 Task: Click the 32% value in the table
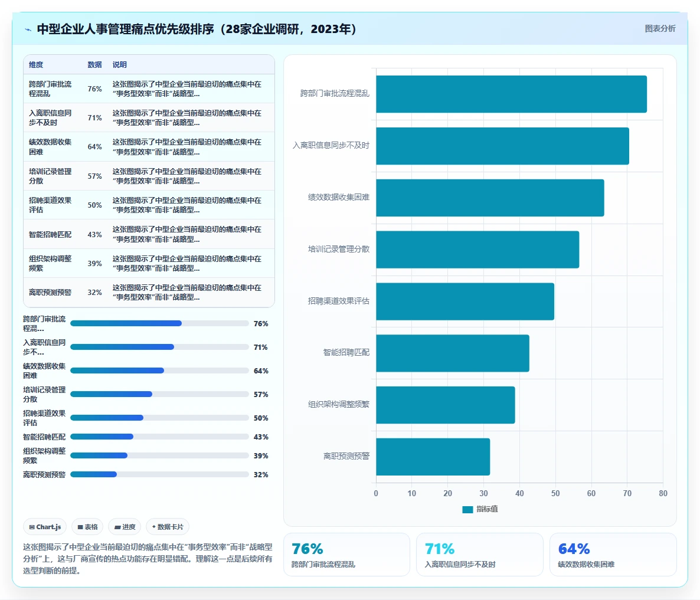pos(94,293)
